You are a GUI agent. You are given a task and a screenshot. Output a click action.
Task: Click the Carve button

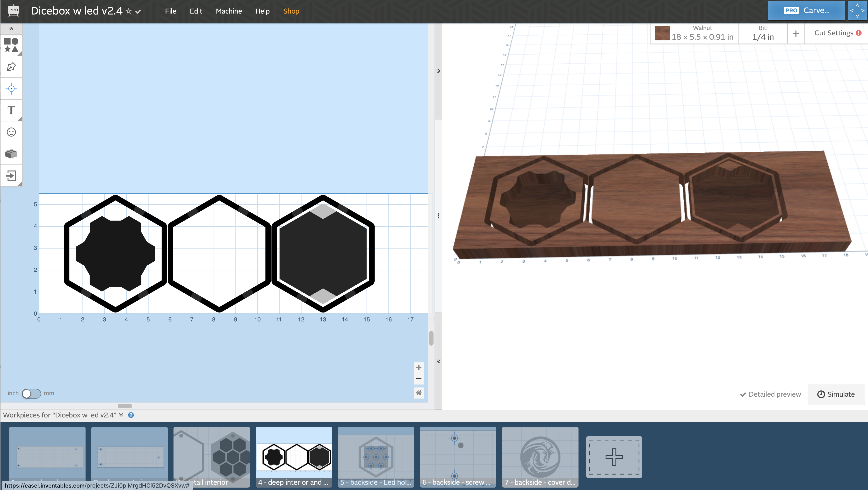coord(806,10)
